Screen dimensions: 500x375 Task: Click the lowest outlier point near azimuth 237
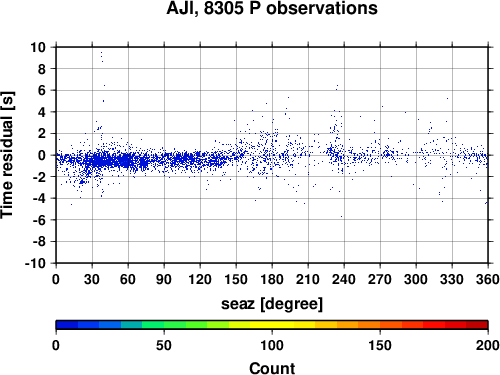point(341,216)
